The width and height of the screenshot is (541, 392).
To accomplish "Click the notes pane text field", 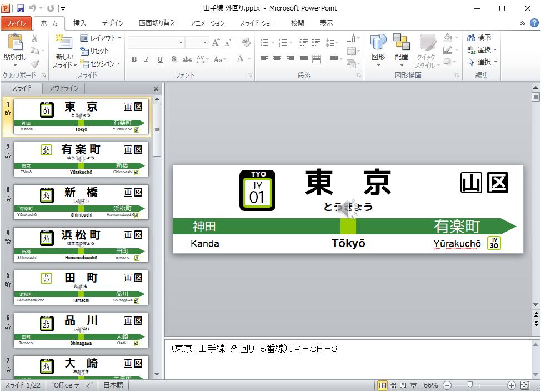I will pos(348,359).
